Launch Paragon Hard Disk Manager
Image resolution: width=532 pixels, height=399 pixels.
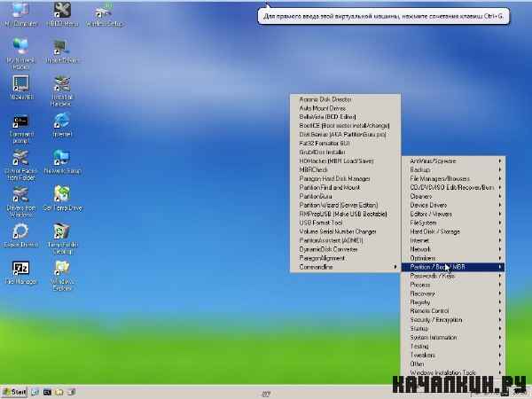pyautogui.click(x=345, y=178)
